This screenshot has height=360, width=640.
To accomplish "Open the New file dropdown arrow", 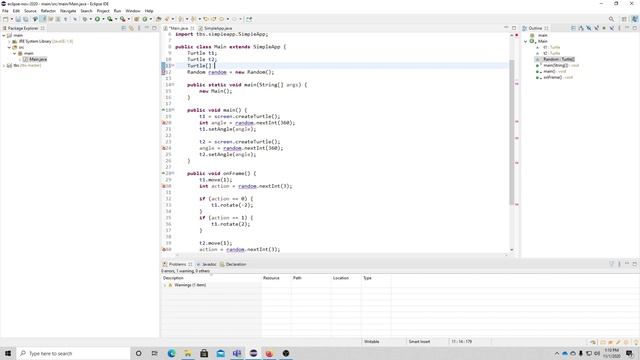I will [x=11, y=19].
